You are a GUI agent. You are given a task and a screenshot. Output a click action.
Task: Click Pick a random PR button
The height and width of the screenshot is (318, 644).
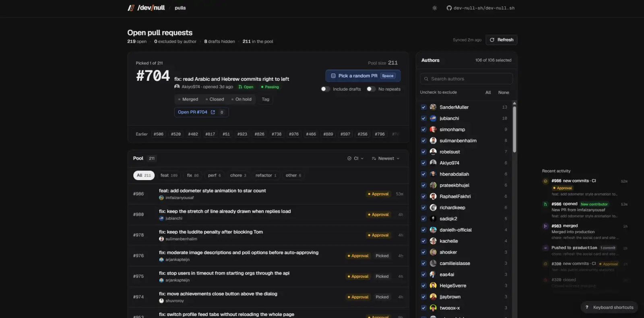(x=363, y=76)
